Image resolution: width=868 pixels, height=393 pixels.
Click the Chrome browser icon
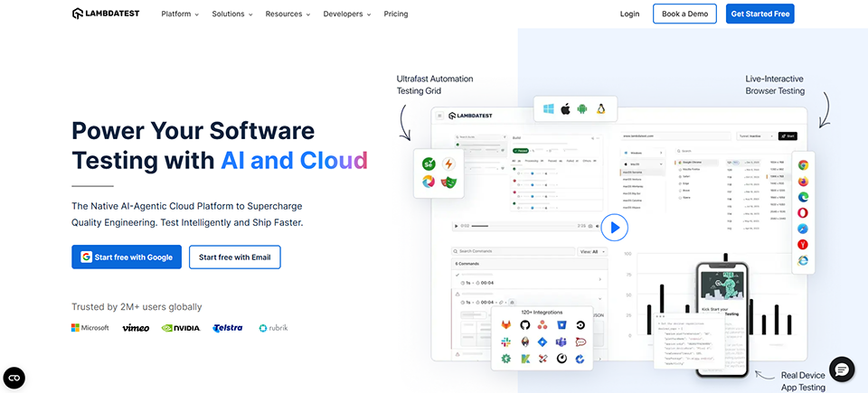[803, 165]
